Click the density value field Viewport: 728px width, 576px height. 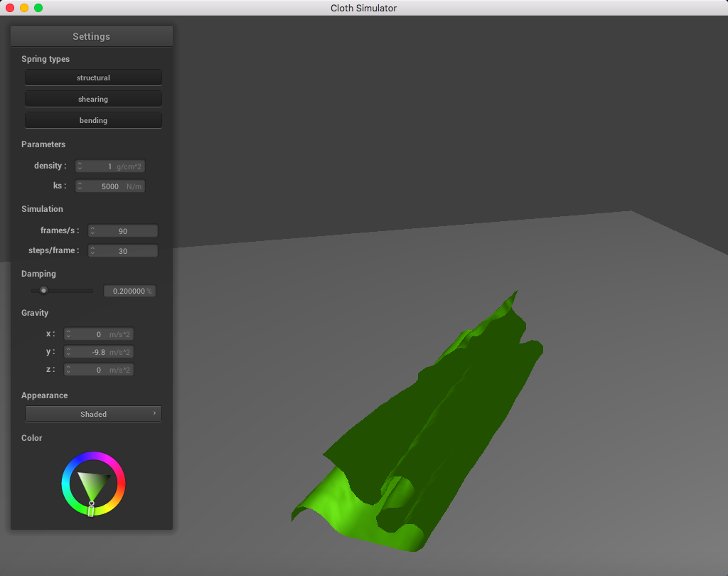pos(110,166)
